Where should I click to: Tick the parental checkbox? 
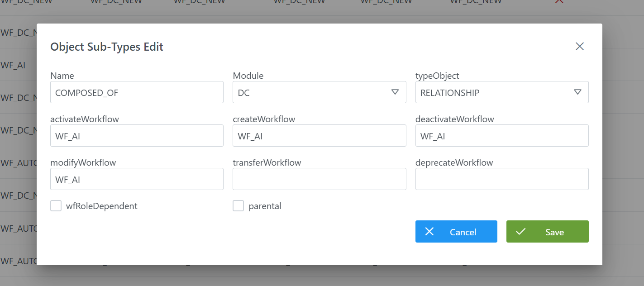(x=238, y=206)
